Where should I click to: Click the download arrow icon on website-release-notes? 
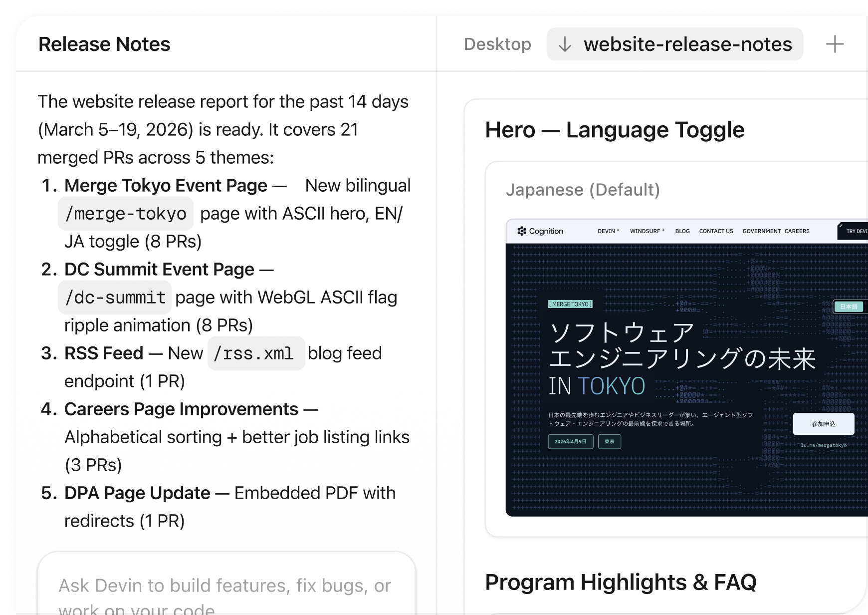click(565, 44)
